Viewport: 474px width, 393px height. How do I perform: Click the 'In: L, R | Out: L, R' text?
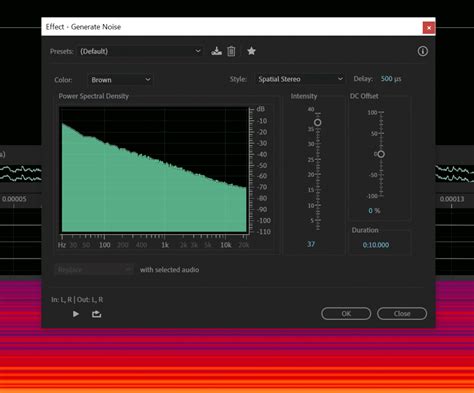pos(77,300)
